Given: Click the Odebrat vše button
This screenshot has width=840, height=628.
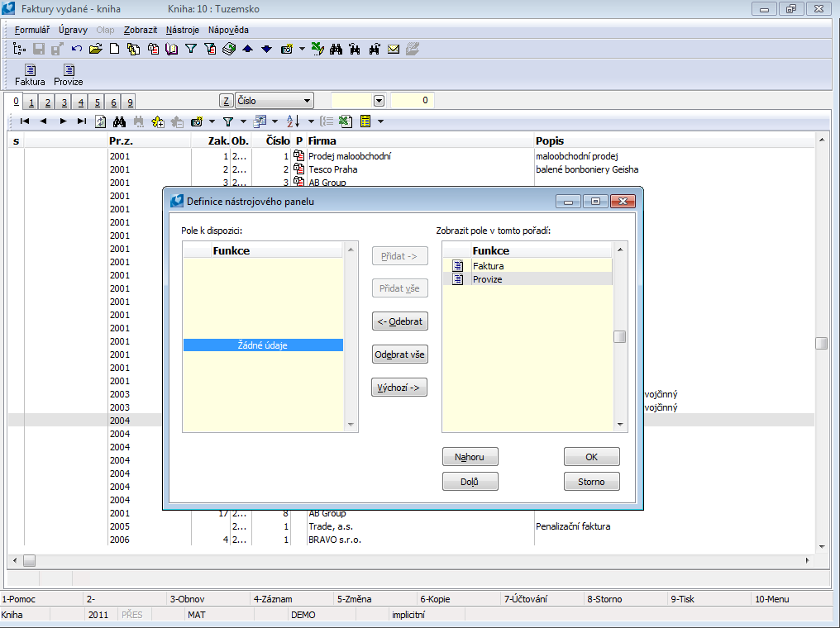Looking at the screenshot, I should coord(400,354).
